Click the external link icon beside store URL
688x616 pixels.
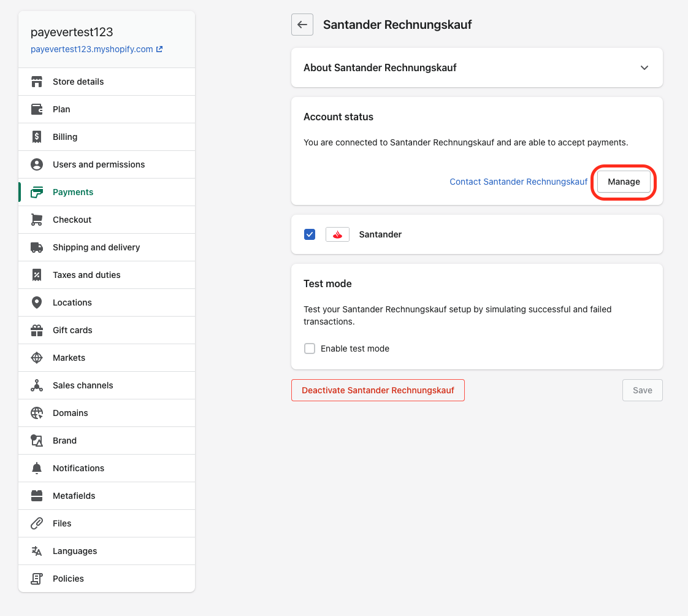tap(159, 49)
